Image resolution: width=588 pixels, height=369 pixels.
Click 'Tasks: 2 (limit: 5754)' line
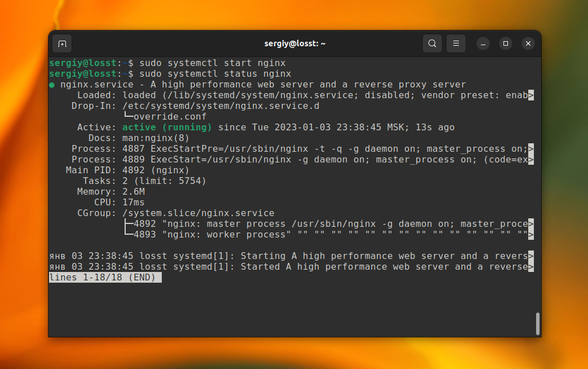tap(144, 181)
